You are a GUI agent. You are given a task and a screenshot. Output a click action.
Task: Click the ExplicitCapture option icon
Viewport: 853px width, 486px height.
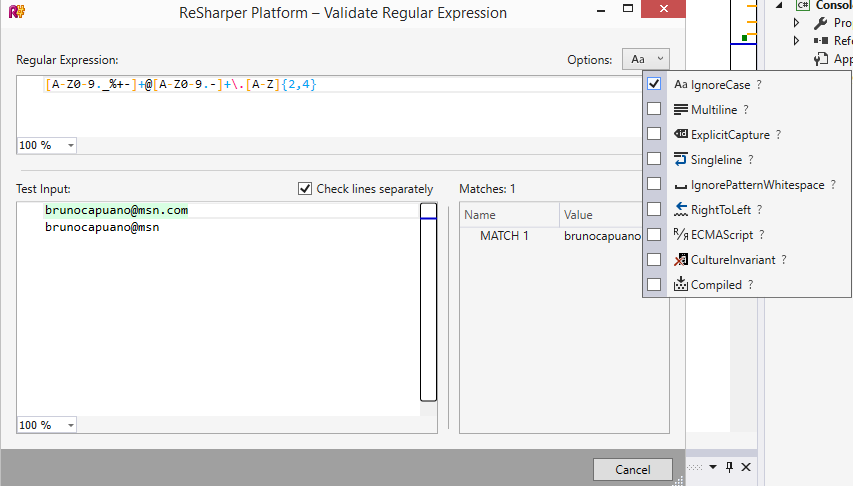(681, 135)
